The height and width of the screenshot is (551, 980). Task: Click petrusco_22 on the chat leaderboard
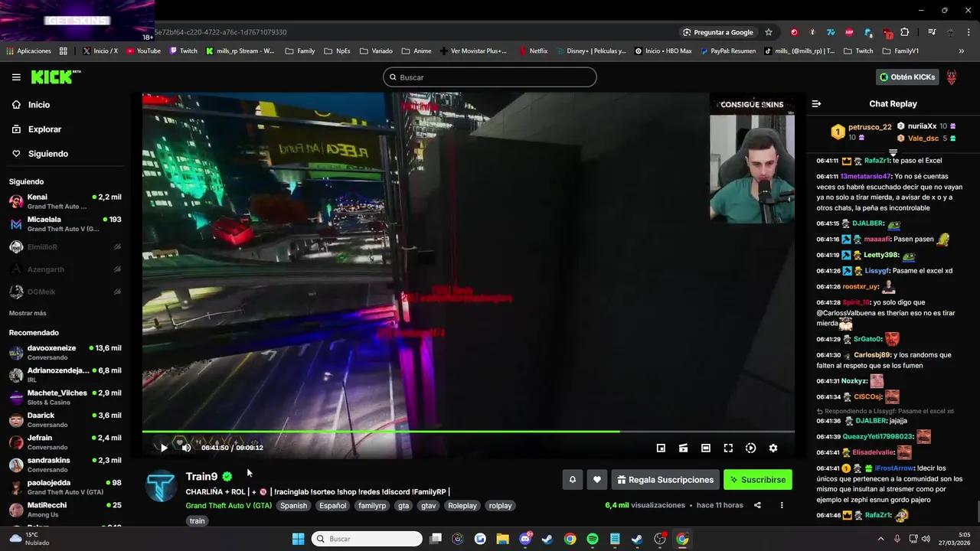tap(869, 127)
